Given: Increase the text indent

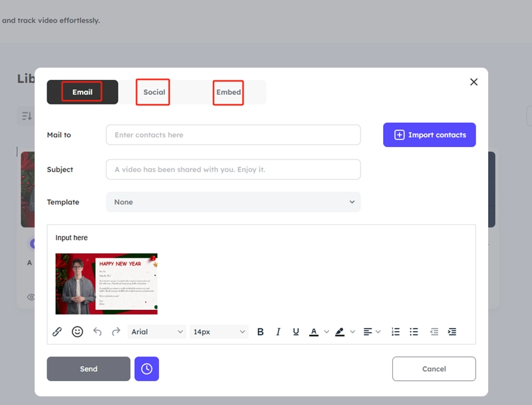Looking at the screenshot, I should click(x=452, y=332).
